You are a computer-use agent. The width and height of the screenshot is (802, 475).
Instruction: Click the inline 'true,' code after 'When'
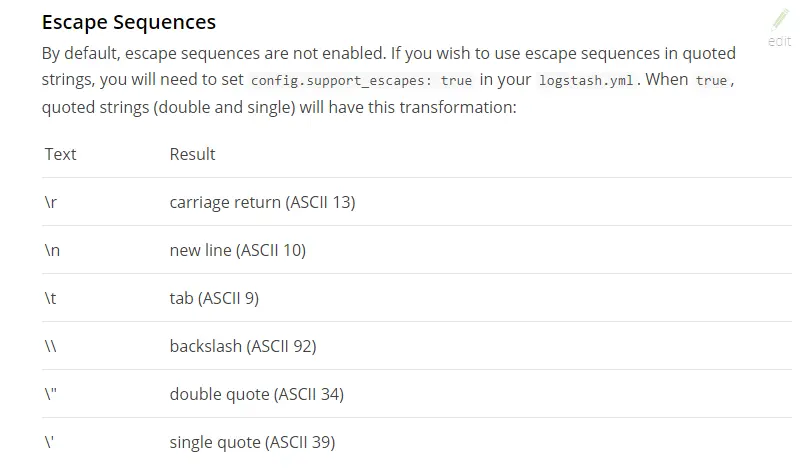tap(714, 81)
